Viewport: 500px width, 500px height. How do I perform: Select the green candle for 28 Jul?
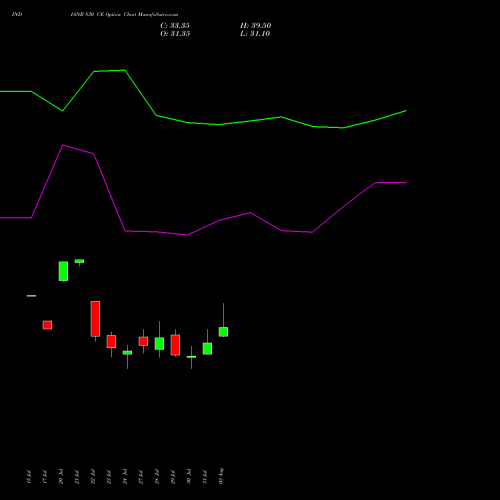(159, 344)
